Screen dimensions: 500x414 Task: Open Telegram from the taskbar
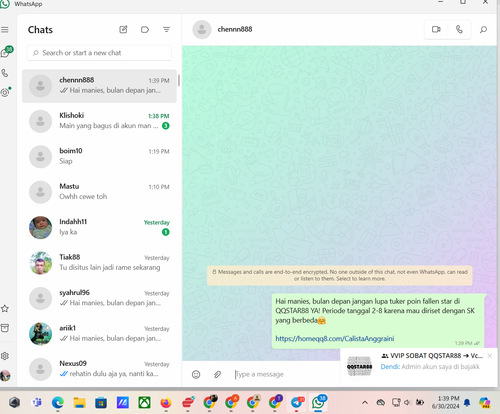click(296, 403)
